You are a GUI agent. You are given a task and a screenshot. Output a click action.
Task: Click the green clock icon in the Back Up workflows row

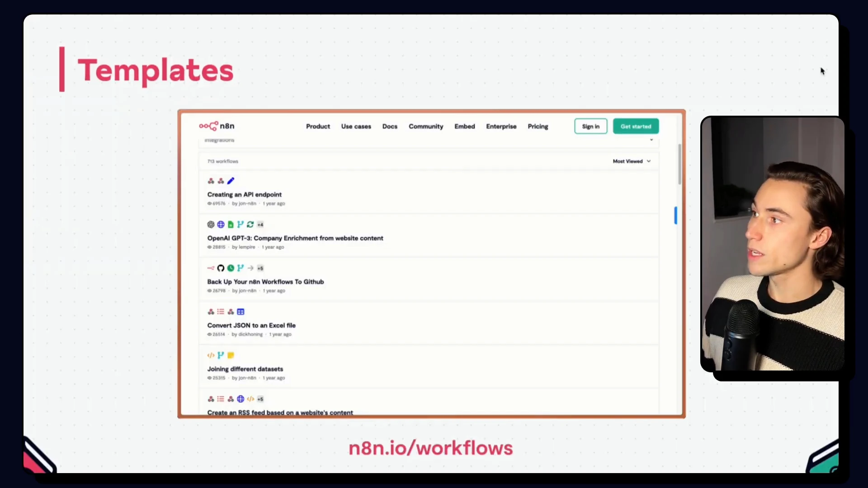pos(231,268)
